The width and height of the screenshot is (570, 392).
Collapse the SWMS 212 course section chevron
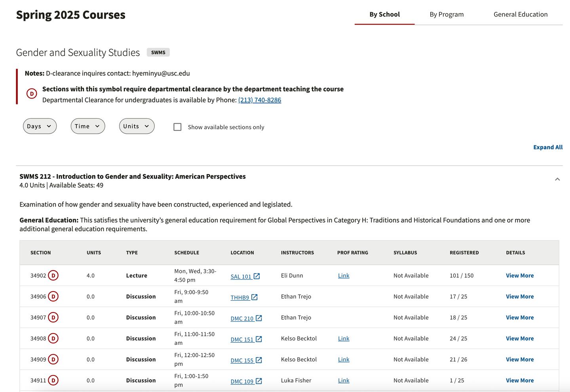pyautogui.click(x=557, y=179)
